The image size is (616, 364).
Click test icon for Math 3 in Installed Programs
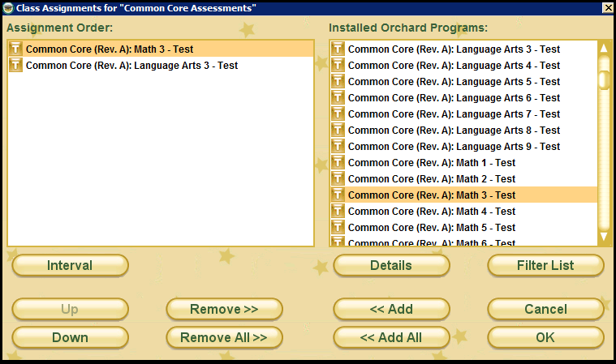(x=338, y=195)
